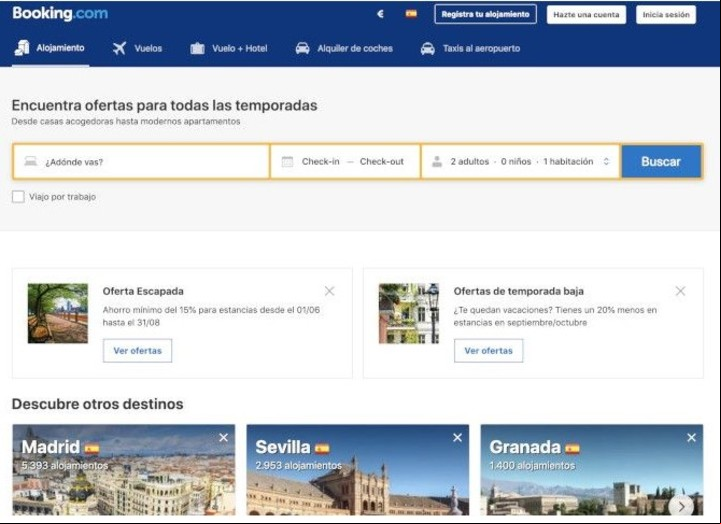Close the Madrid destination card

tap(223, 438)
